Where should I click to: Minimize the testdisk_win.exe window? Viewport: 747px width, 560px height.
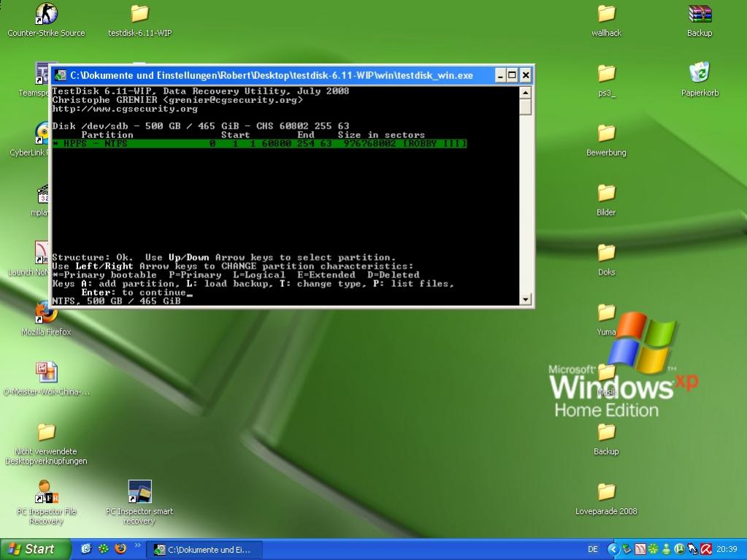point(500,75)
